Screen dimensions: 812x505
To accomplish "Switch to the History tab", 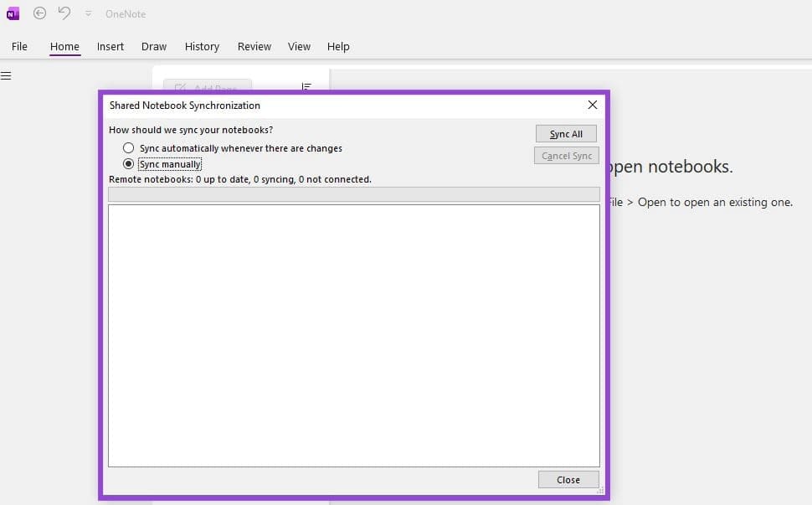I will (202, 46).
